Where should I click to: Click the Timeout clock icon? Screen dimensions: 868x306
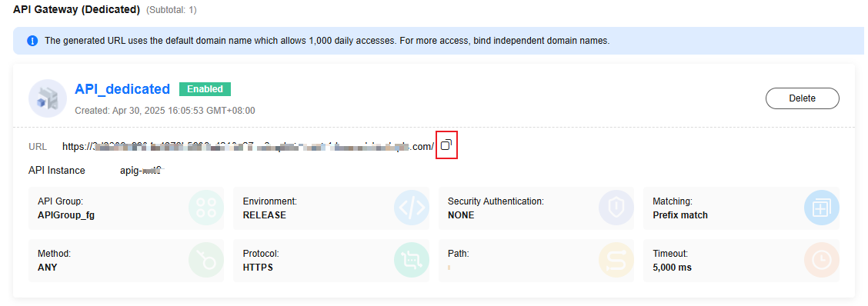(x=822, y=260)
